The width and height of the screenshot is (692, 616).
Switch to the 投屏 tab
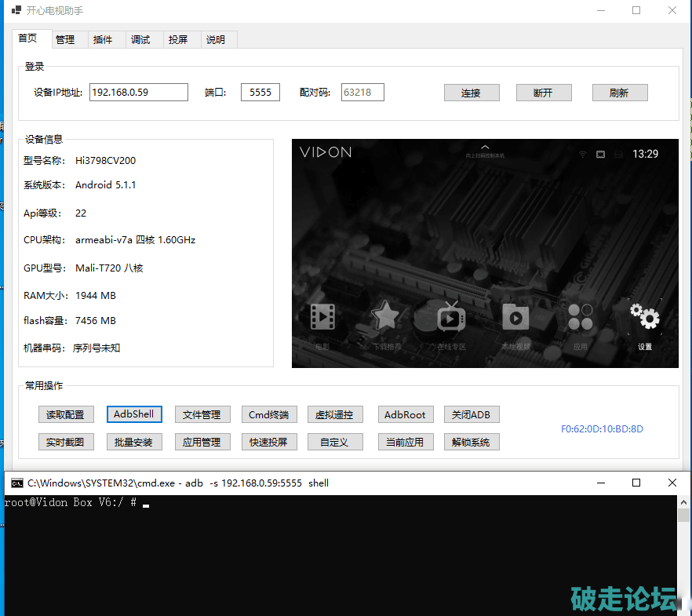coord(178,40)
